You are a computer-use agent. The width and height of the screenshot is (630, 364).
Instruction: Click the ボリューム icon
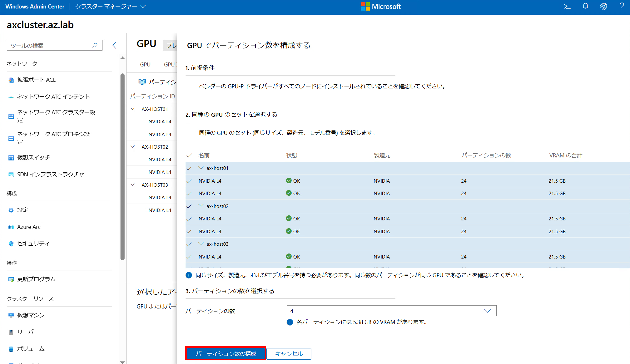click(x=11, y=349)
